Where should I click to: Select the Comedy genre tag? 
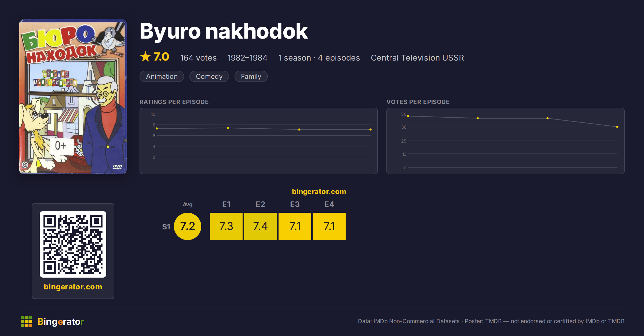209,76
